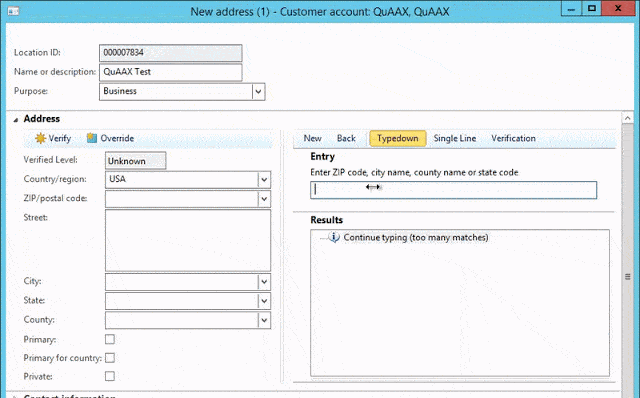Enable the Primary checkbox
Image resolution: width=640 pixels, height=398 pixels.
point(110,339)
